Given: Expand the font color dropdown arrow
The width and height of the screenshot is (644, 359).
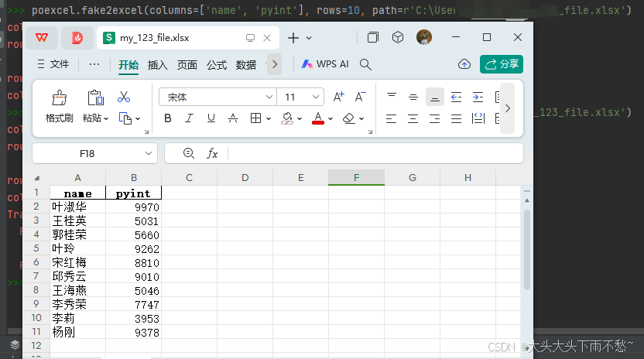Looking at the screenshot, I should (x=331, y=118).
